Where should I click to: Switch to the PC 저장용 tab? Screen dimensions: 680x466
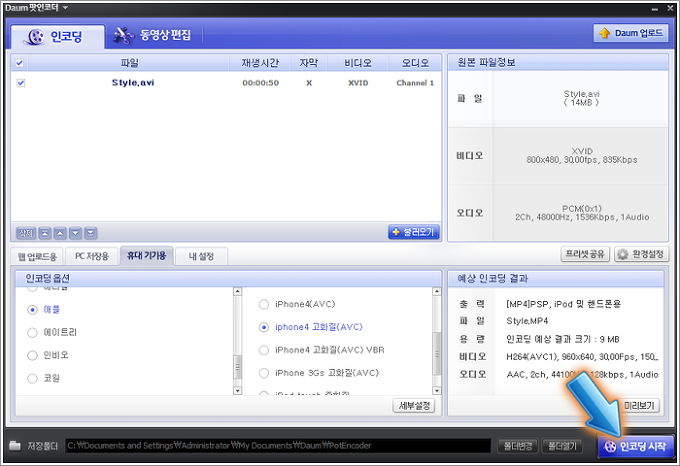pyautogui.click(x=92, y=256)
